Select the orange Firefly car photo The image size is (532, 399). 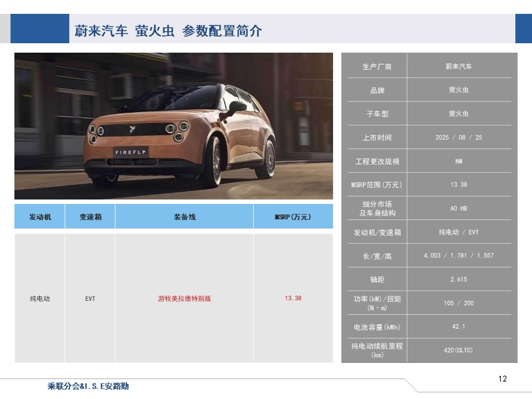click(x=173, y=126)
